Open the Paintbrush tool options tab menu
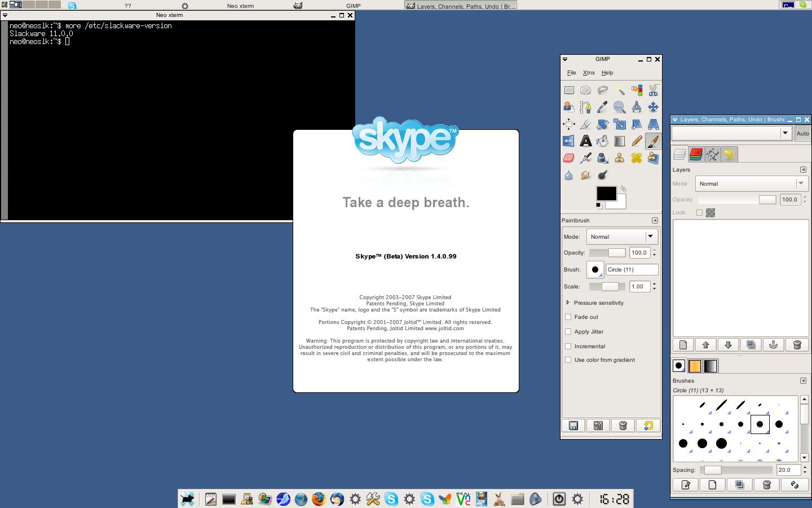 (x=655, y=221)
